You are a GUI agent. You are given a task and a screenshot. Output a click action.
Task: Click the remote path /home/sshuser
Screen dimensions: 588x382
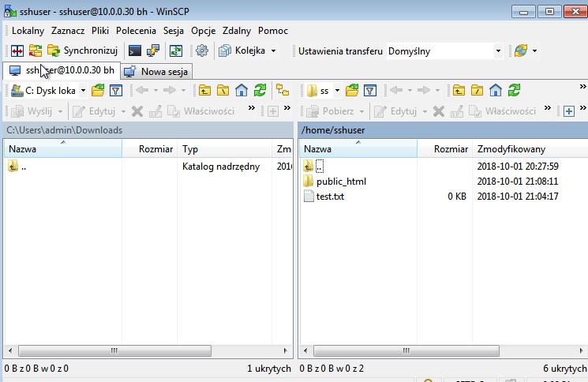tap(333, 130)
